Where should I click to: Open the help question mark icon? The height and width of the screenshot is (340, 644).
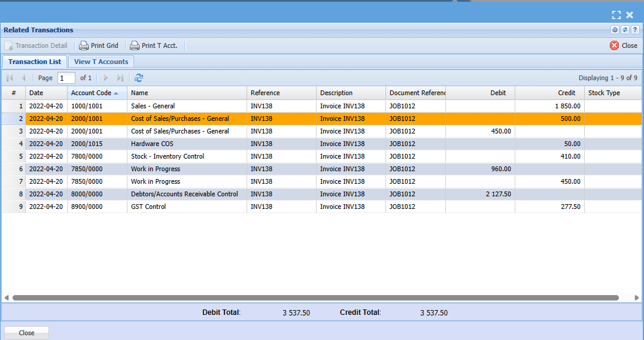pyautogui.click(x=635, y=30)
